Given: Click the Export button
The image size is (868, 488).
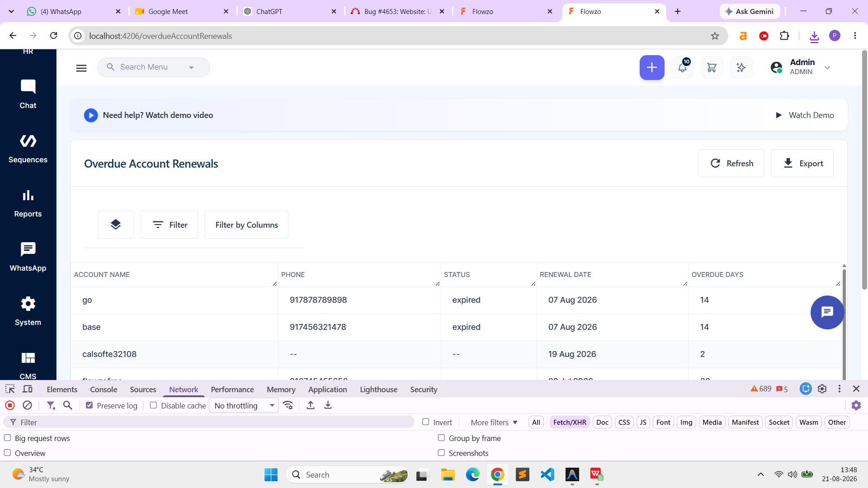Looking at the screenshot, I should pyautogui.click(x=802, y=163).
